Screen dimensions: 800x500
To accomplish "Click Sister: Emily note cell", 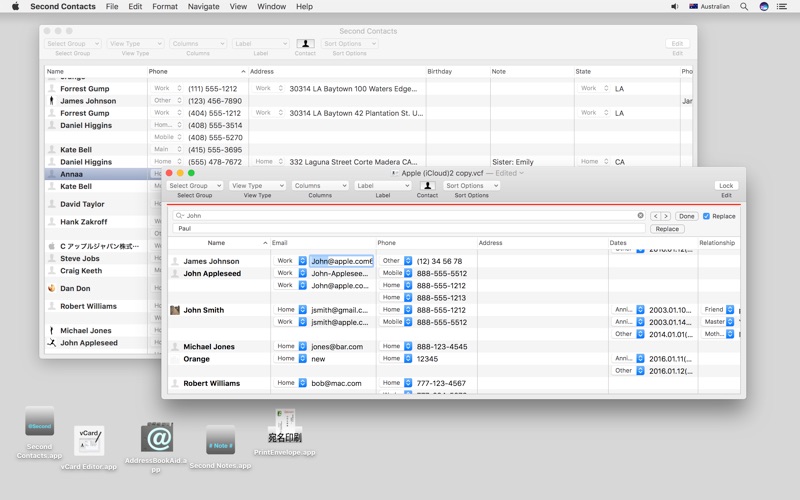I will 513,162.
